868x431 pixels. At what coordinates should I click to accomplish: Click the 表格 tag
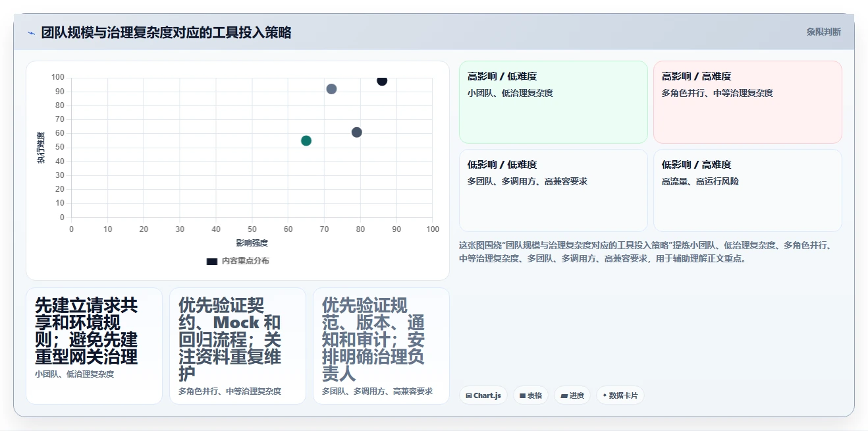click(531, 395)
